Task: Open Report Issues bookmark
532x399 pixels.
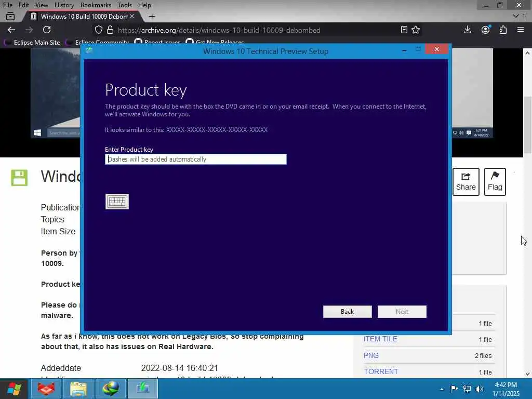Action: 157,43
